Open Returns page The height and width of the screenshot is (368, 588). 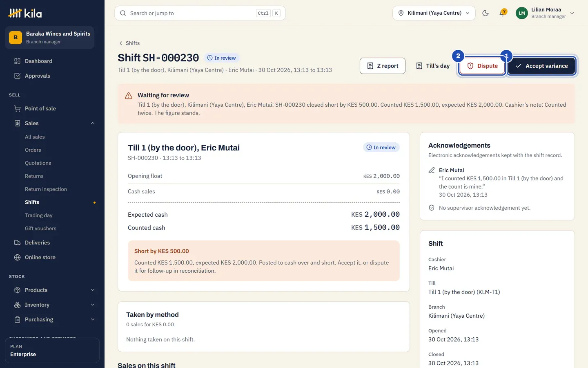click(x=34, y=176)
